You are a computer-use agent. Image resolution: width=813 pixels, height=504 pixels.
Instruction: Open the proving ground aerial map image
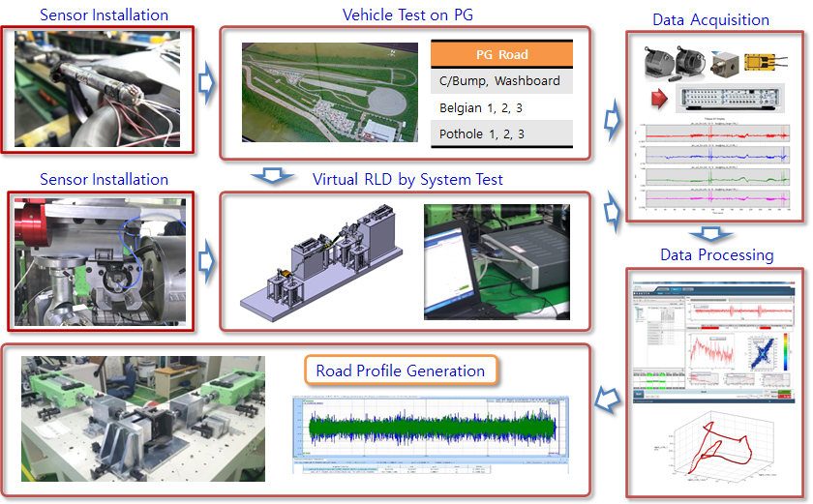pyautogui.click(x=330, y=92)
